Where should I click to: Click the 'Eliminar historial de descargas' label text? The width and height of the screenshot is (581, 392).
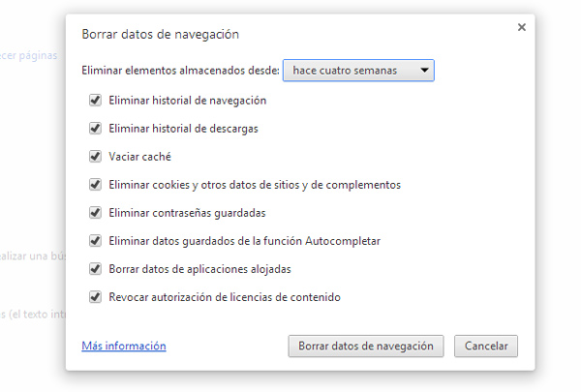click(183, 128)
